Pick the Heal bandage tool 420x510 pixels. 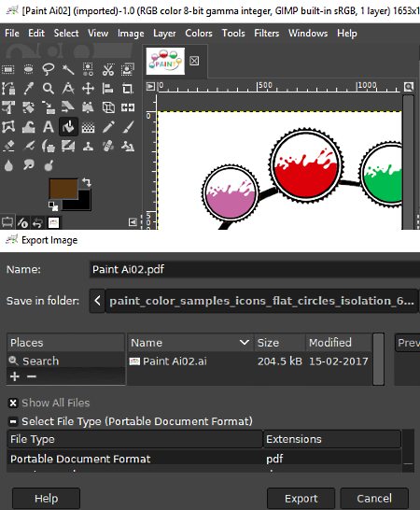point(108,146)
